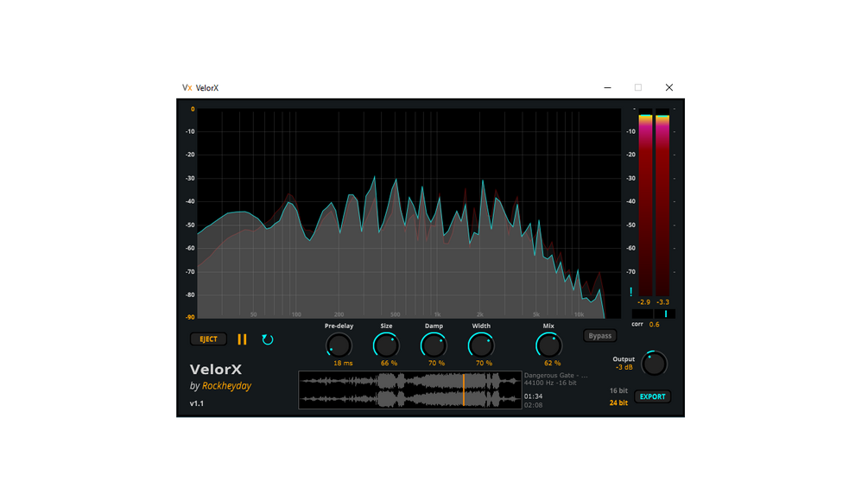The height and width of the screenshot is (488, 868).
Task: Click the 70 % width value
Action: (x=485, y=363)
